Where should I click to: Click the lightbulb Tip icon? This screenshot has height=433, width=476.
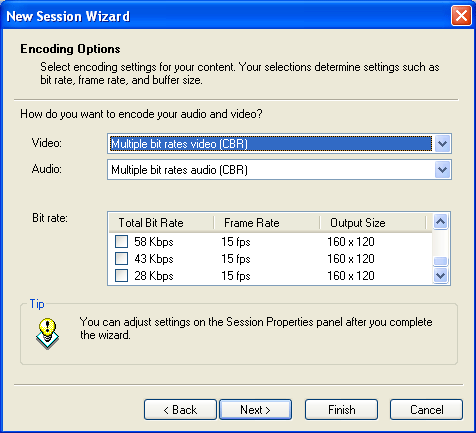point(47,333)
